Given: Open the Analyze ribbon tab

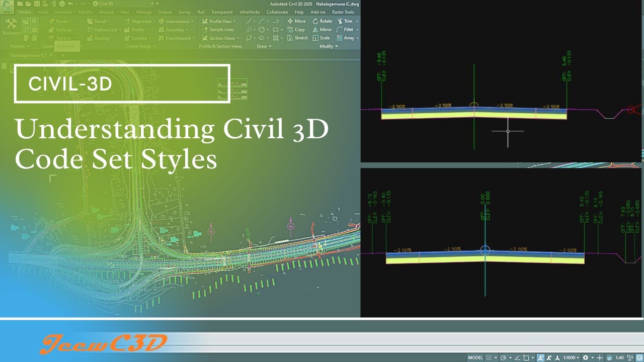Looking at the screenshot, I should 106,12.
